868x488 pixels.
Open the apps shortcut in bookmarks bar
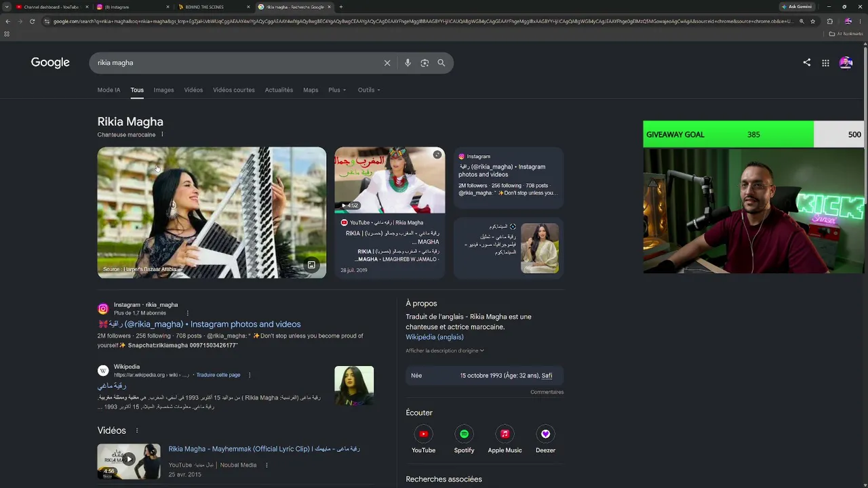click(x=7, y=34)
